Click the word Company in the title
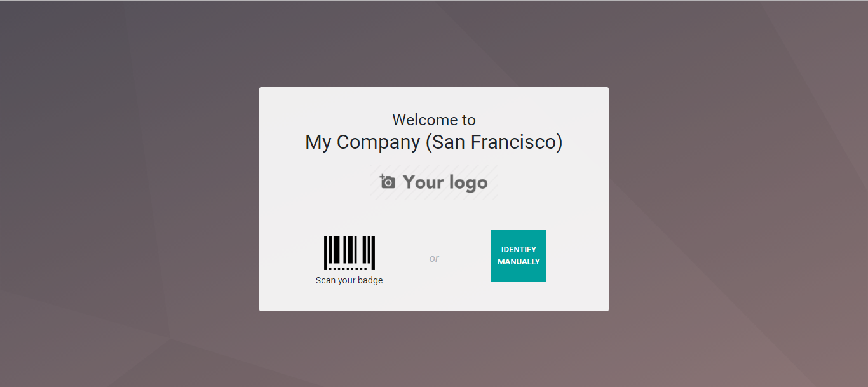Image resolution: width=868 pixels, height=387 pixels. coord(378,142)
